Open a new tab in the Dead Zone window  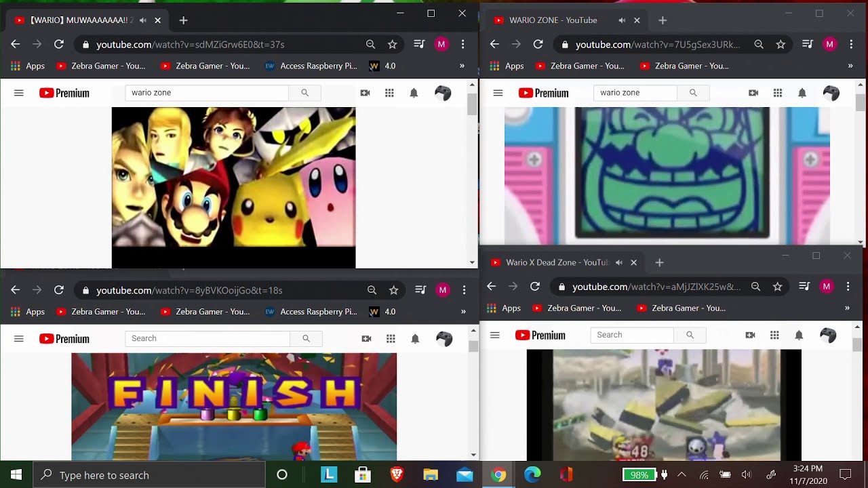[x=659, y=262]
